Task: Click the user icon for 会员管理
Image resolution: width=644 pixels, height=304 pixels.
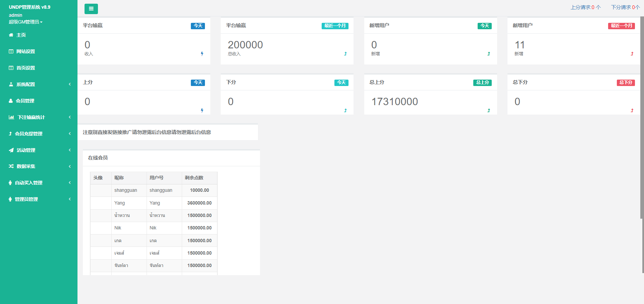Action: pyautogui.click(x=11, y=101)
